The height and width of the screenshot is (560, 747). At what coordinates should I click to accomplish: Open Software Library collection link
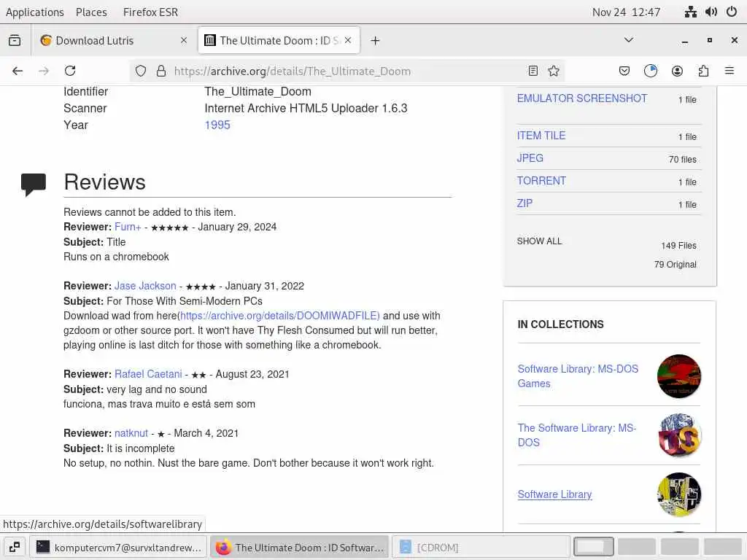554,494
